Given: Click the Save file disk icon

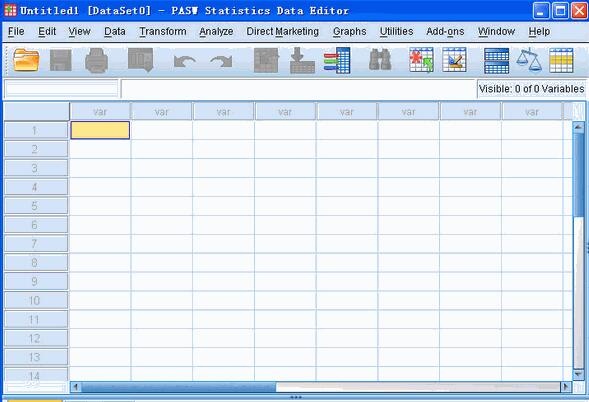Looking at the screenshot, I should point(60,60).
